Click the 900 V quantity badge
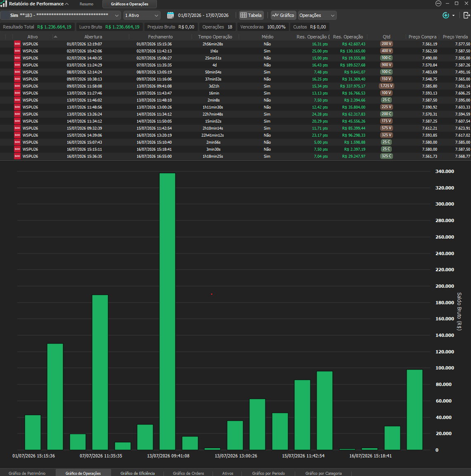 386,65
